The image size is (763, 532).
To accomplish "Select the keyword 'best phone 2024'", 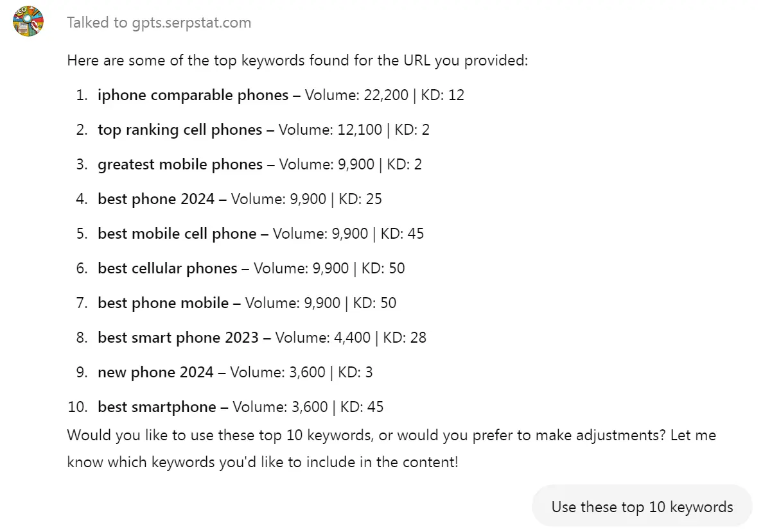I will click(155, 199).
